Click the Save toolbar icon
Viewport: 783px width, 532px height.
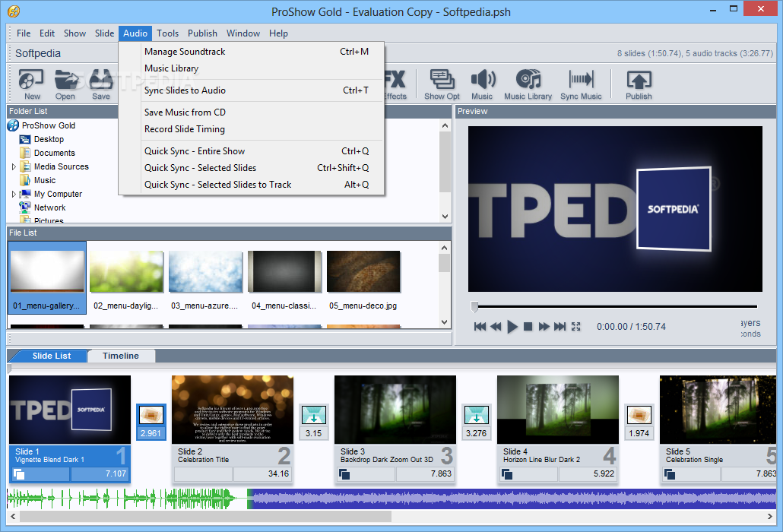click(101, 84)
